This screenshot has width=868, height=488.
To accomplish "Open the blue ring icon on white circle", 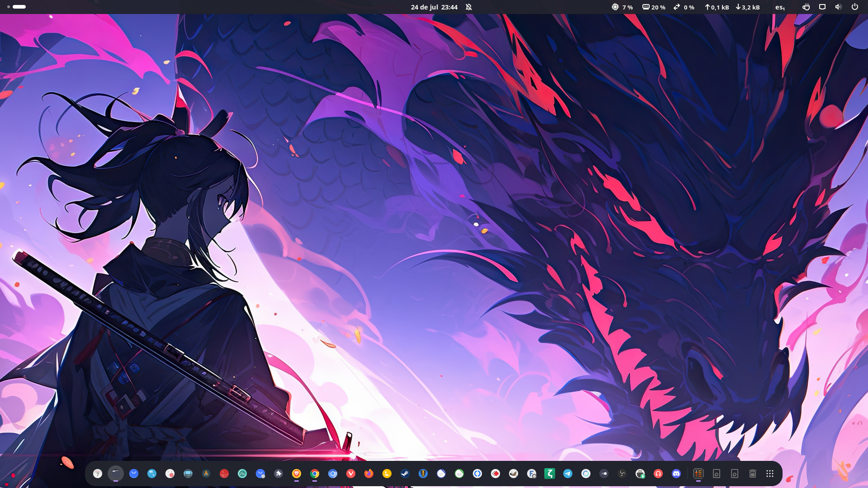I will [477, 474].
